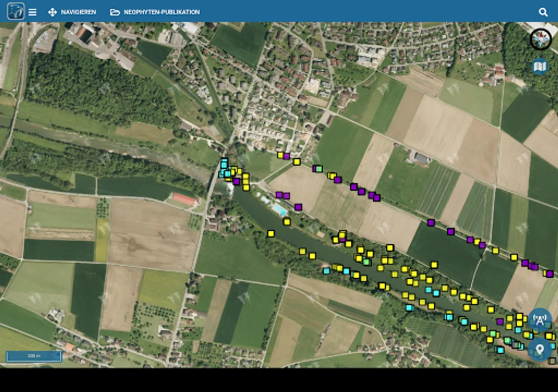Click the move-arrows icon beside Navigieren
Screen dimensions: 558x392
pyautogui.click(x=52, y=12)
